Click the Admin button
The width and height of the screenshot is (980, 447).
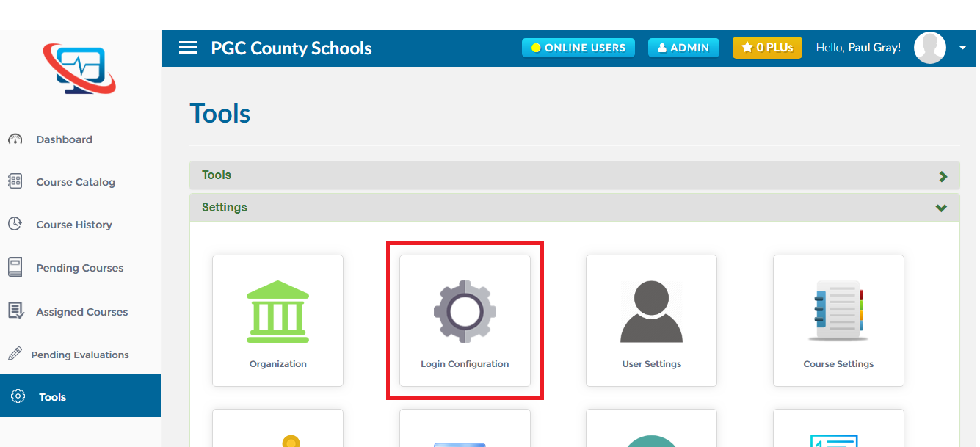pos(683,48)
